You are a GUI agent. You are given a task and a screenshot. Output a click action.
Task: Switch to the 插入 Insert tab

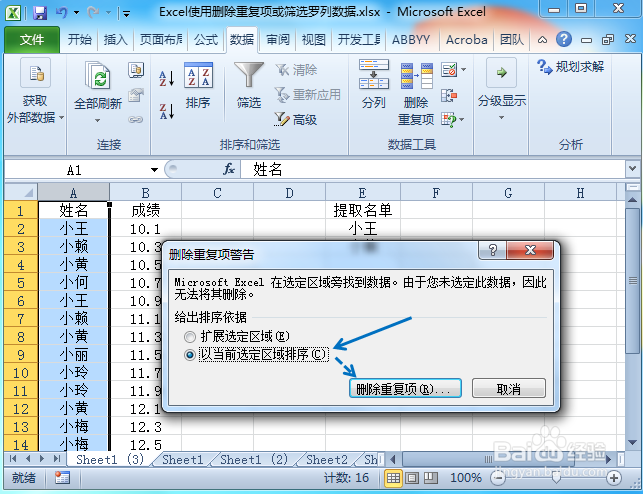[115, 40]
